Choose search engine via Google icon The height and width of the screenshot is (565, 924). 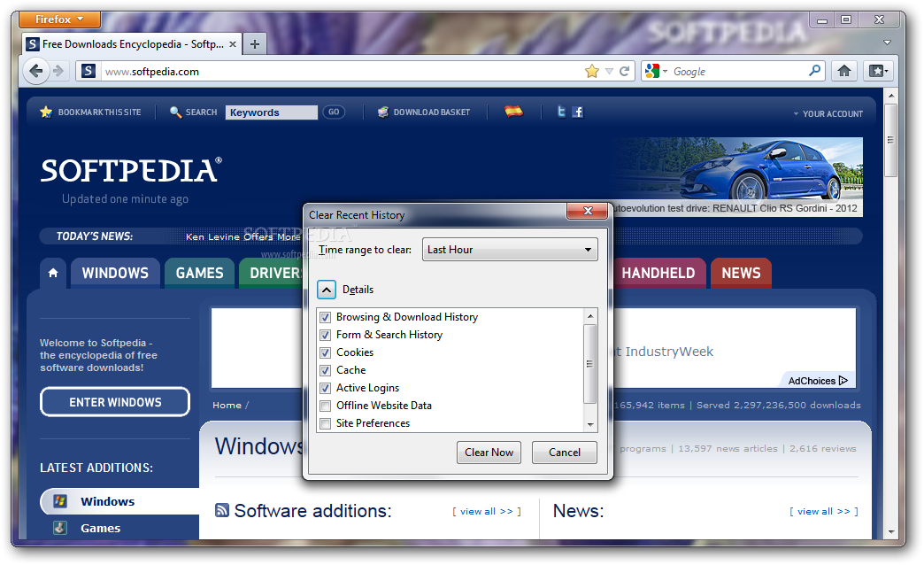pyautogui.click(x=656, y=72)
